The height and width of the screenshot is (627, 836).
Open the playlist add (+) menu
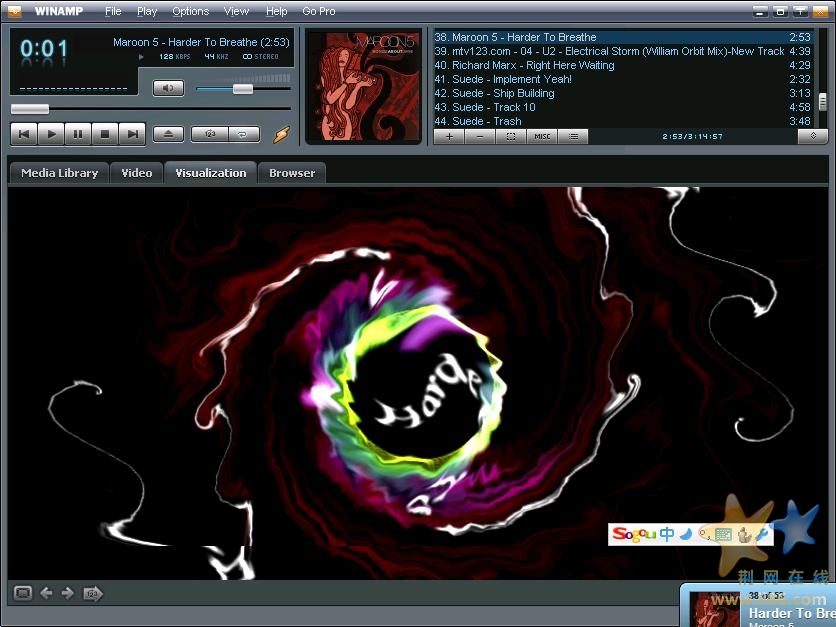[449, 136]
